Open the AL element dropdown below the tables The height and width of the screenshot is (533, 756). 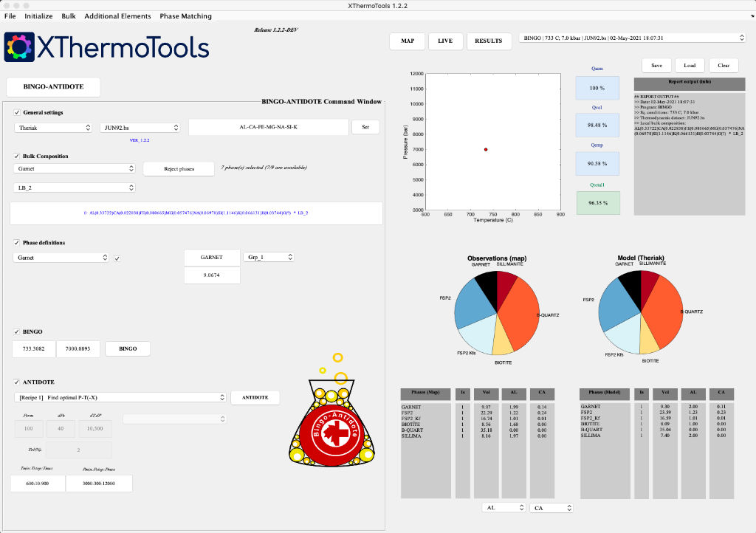(504, 507)
